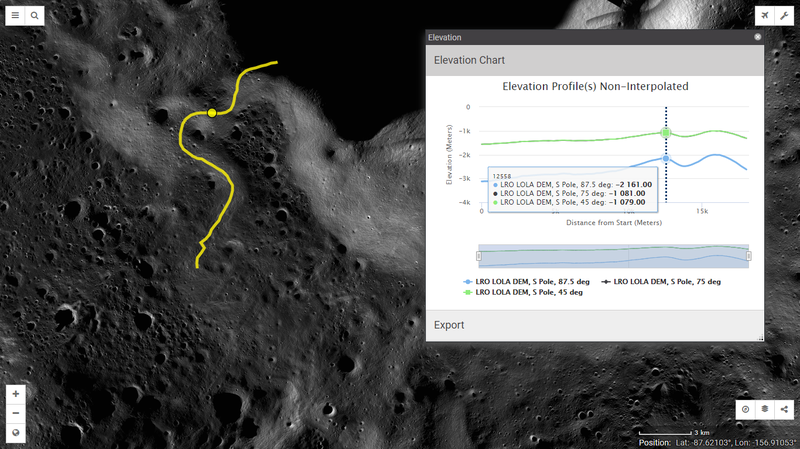
Task: Click the Elevation panel resize grip
Action: tap(760, 337)
